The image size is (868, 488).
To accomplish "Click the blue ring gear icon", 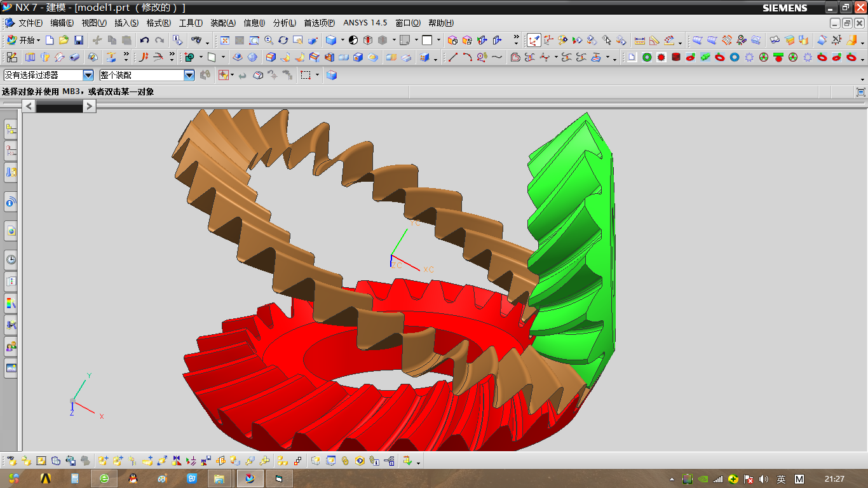I will point(735,57).
